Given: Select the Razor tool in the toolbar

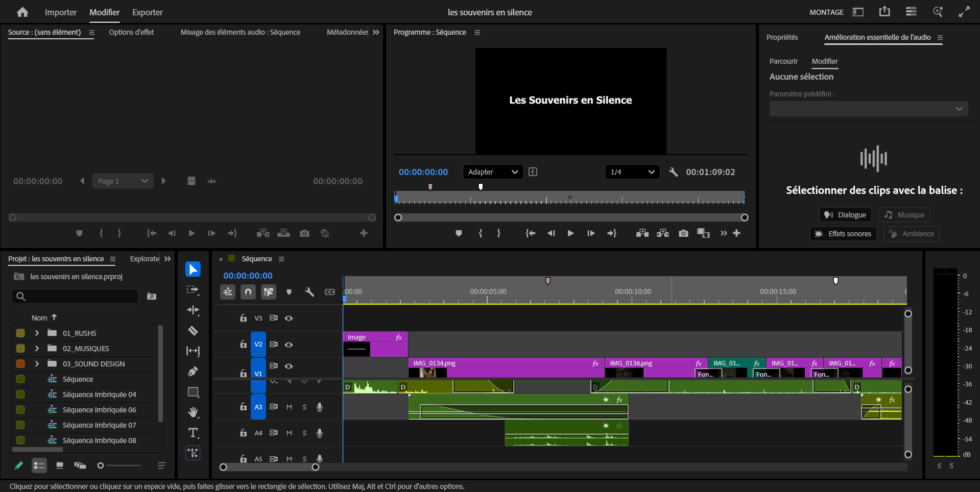Looking at the screenshot, I should (193, 331).
